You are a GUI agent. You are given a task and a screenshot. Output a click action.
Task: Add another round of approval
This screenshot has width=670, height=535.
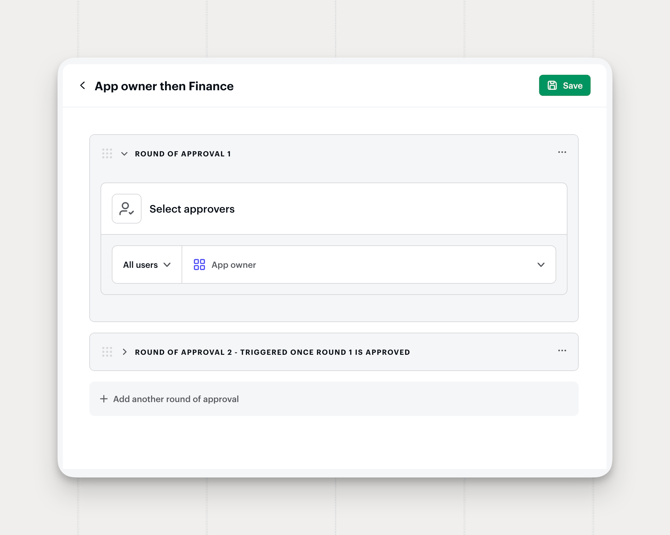coord(334,399)
